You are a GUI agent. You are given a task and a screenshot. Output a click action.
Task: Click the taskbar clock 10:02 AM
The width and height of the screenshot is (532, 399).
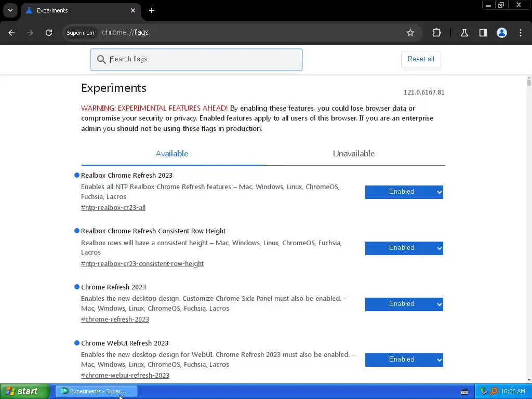click(513, 391)
